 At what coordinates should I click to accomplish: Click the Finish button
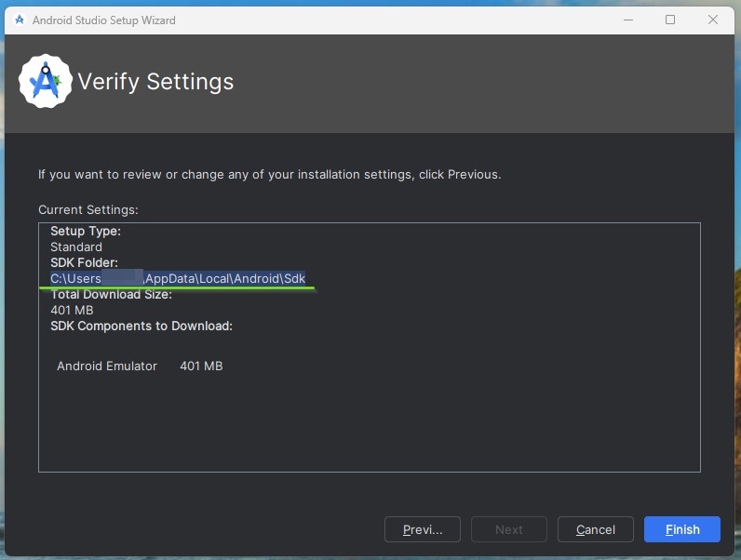pos(682,529)
